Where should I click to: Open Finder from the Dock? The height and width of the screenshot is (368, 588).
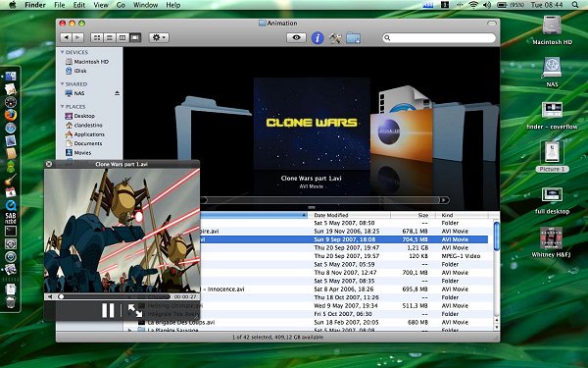11,76
